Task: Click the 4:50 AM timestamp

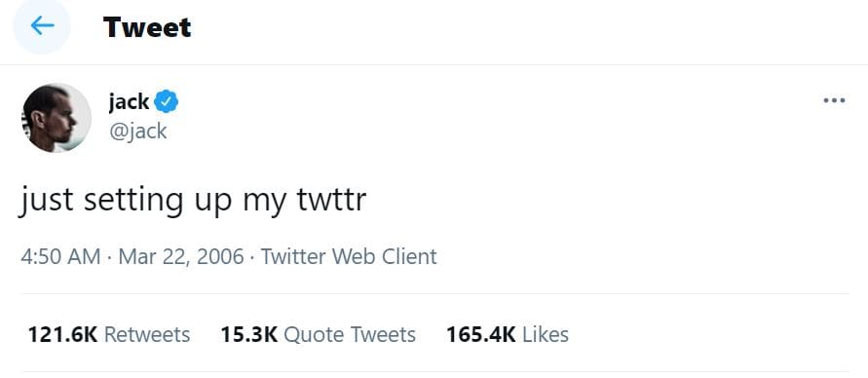Action: pyautogui.click(x=60, y=257)
